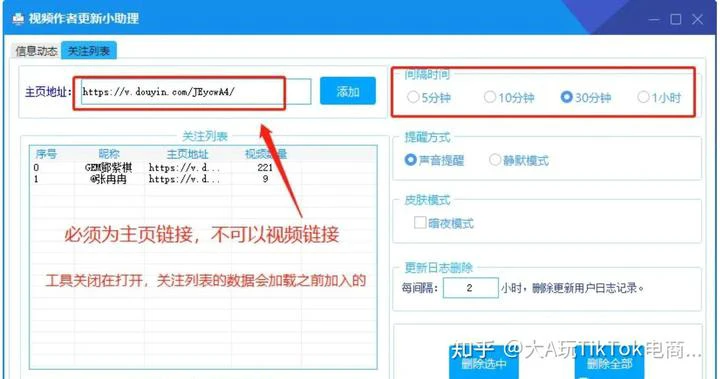Click the 添加 button
This screenshot has width=720, height=379.
coord(348,91)
